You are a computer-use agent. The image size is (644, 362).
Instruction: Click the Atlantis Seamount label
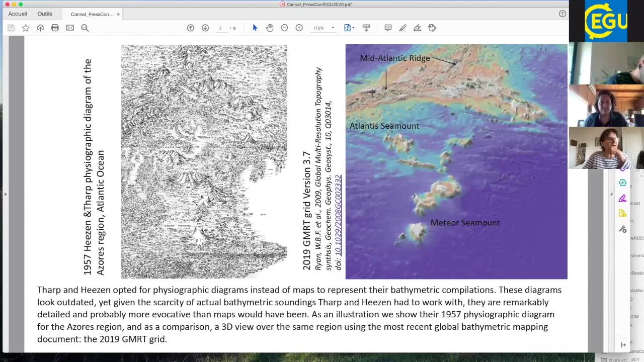point(384,126)
